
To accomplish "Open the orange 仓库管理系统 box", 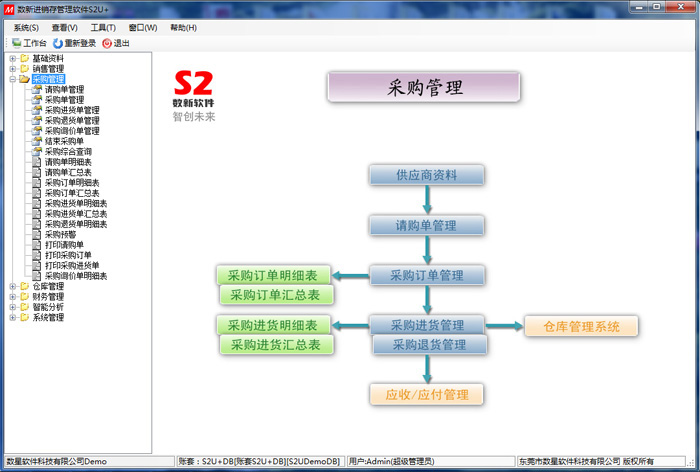I will click(581, 326).
